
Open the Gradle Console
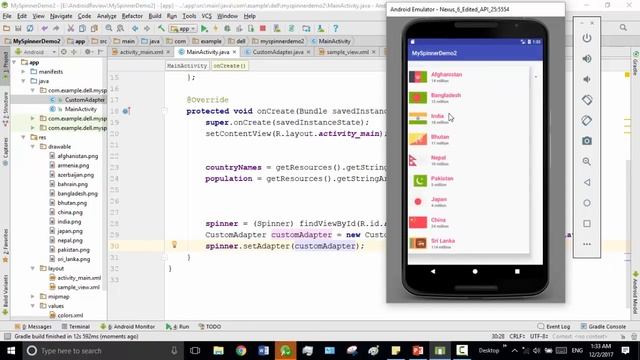603,327
